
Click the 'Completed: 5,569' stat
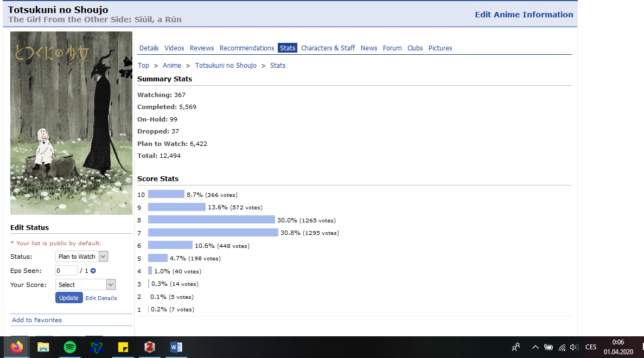pyautogui.click(x=167, y=107)
